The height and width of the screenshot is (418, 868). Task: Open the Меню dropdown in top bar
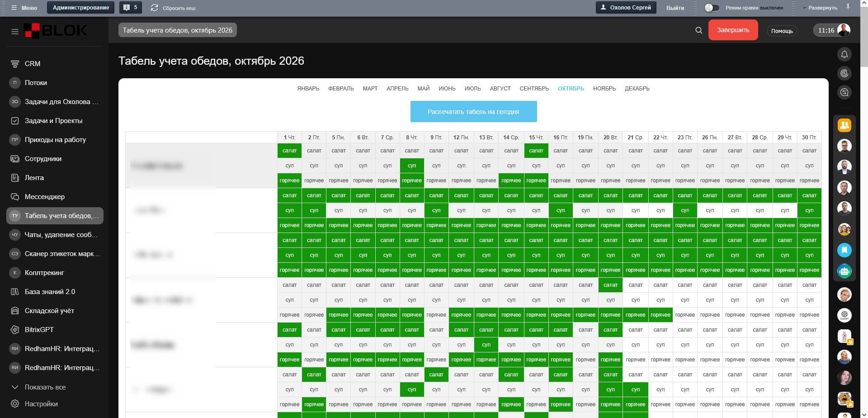(24, 8)
